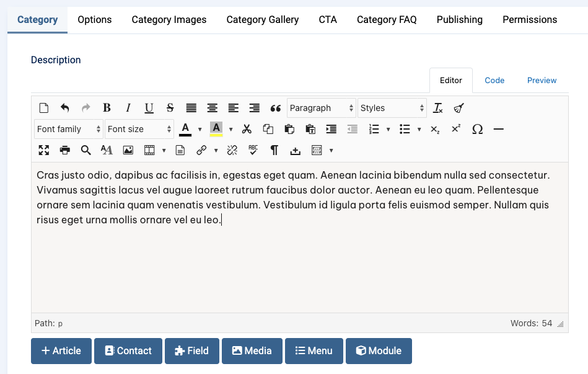Open the Paragraph format dropdown
The image size is (588, 374).
coord(321,108)
